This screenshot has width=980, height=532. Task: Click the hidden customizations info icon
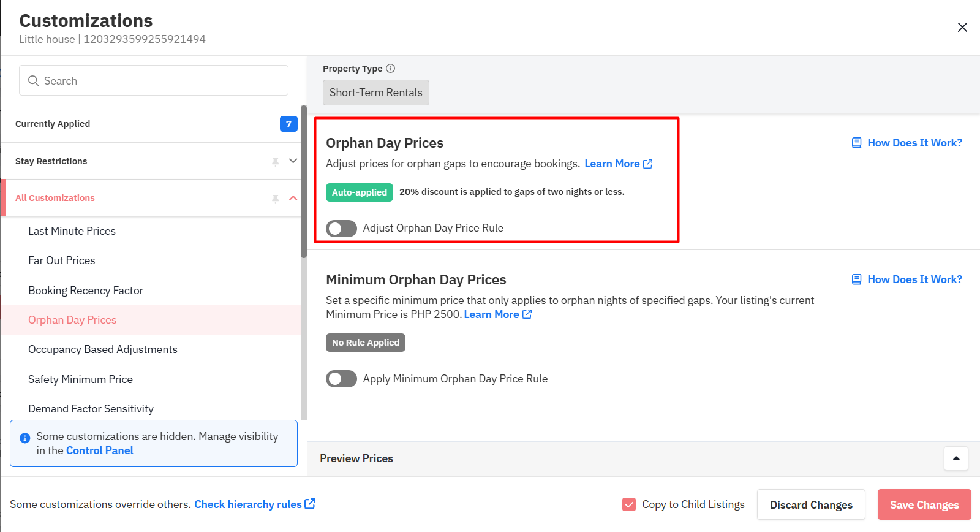25,438
